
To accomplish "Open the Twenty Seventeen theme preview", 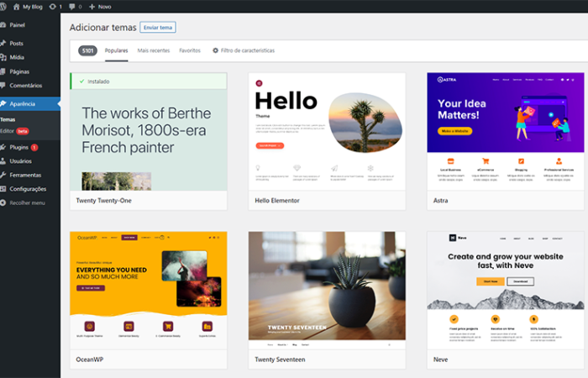I will 327,291.
